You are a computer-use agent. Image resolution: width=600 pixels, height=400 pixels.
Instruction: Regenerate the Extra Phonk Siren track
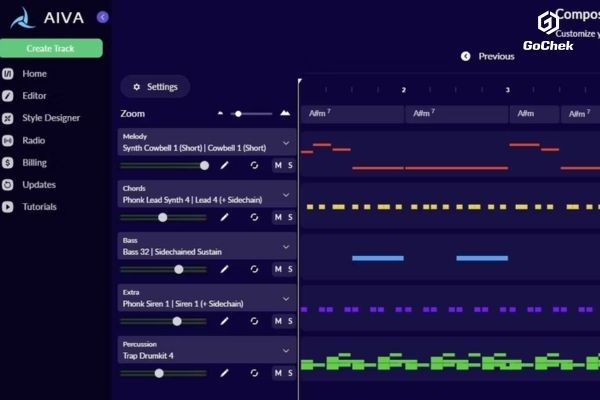254,321
